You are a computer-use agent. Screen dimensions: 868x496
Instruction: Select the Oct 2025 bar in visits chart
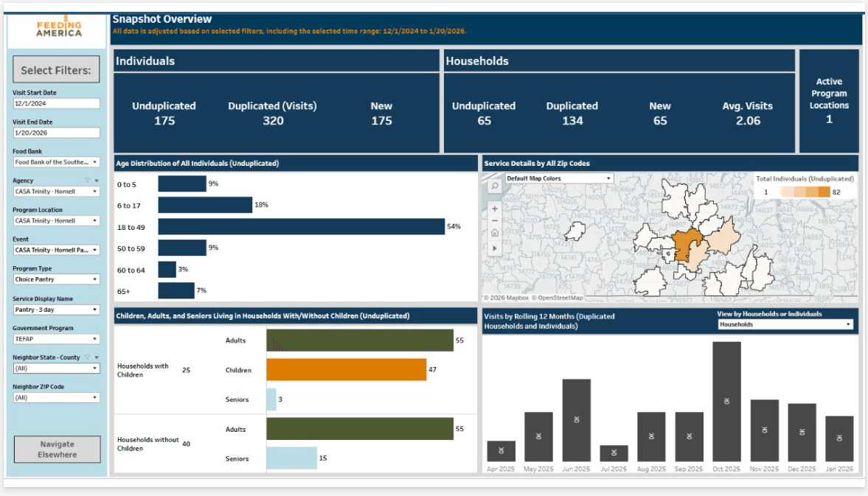[x=726, y=402]
